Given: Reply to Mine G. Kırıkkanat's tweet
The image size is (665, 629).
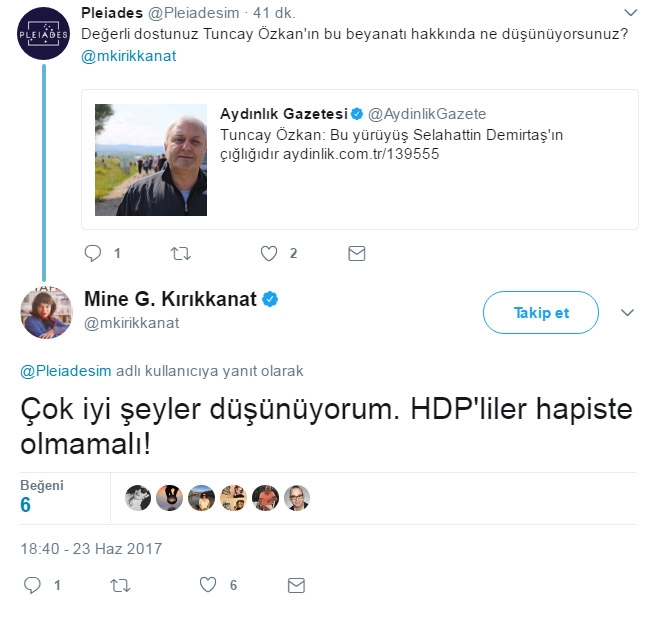Looking at the screenshot, I should click(32, 585).
